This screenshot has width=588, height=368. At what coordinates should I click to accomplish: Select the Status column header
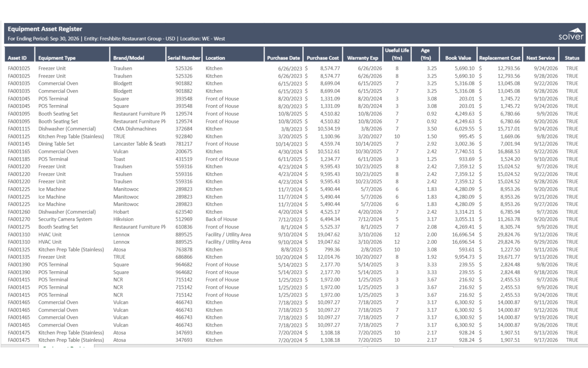tap(572, 58)
